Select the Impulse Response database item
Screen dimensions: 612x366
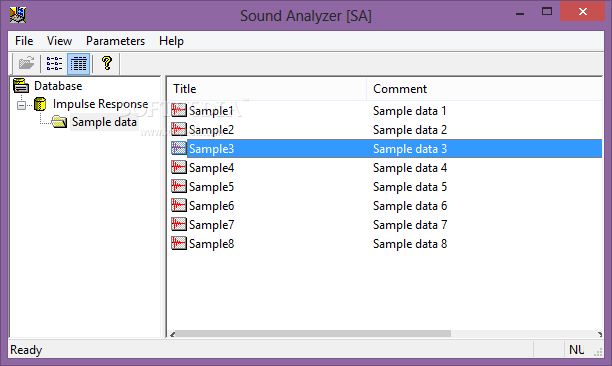point(101,104)
